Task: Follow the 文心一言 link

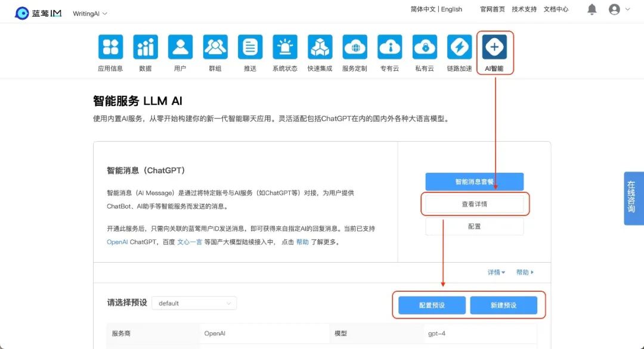Action: point(190,242)
